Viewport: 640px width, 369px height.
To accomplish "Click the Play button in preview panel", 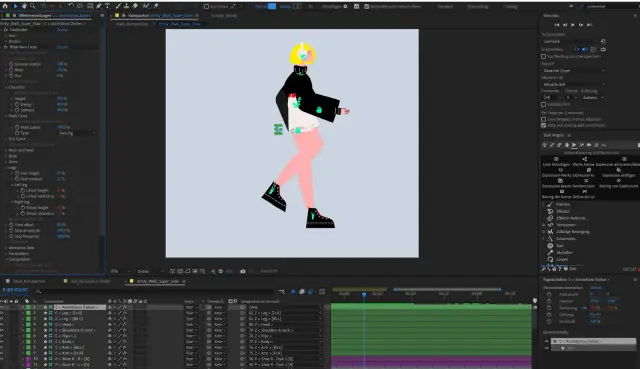I will tap(573, 25).
